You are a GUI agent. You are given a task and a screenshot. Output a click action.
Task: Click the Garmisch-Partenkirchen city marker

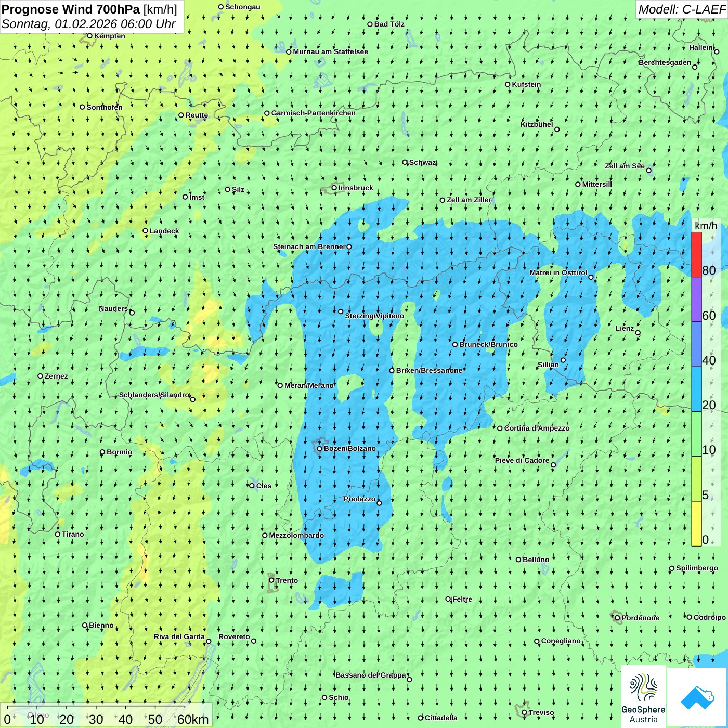tap(267, 113)
